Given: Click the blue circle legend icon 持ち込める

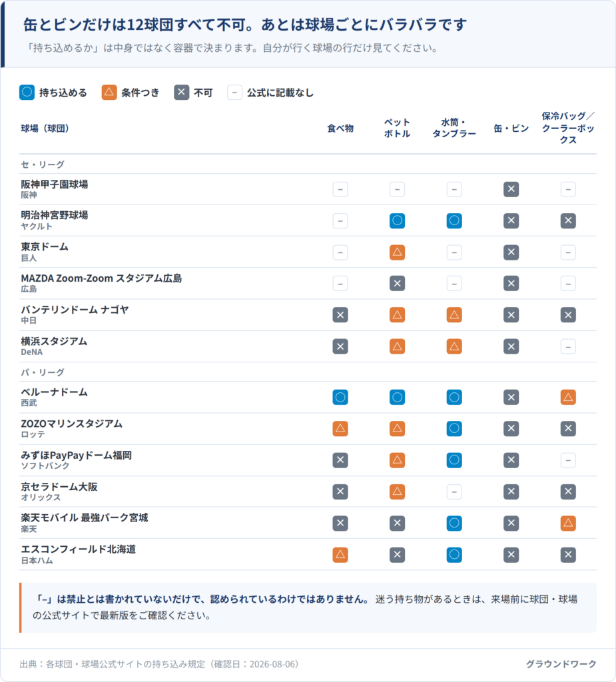Looking at the screenshot, I should (x=27, y=92).
